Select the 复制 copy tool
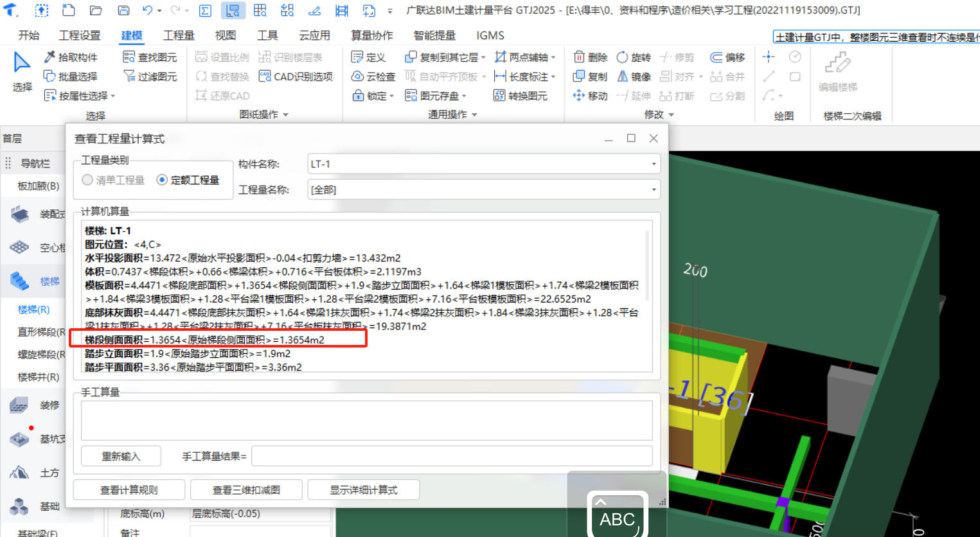The height and width of the screenshot is (537, 980). coord(590,76)
